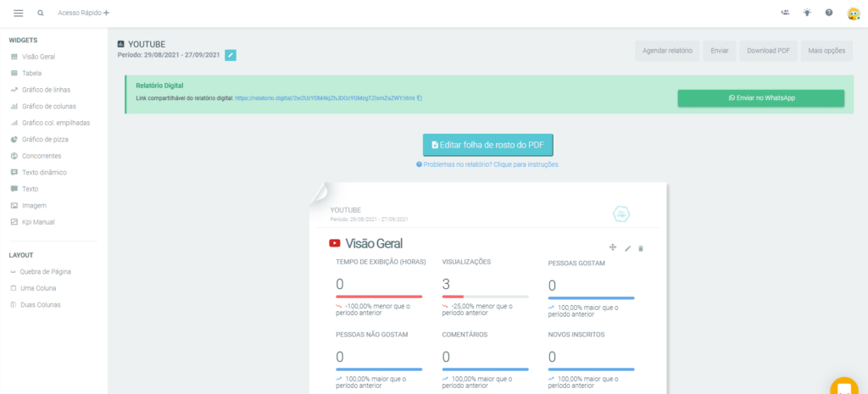
Task: Click the COMENTÁRIOS label
Action: point(465,334)
